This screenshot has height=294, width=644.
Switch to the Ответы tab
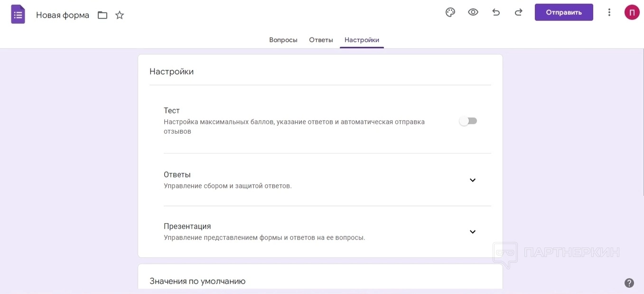pyautogui.click(x=321, y=40)
